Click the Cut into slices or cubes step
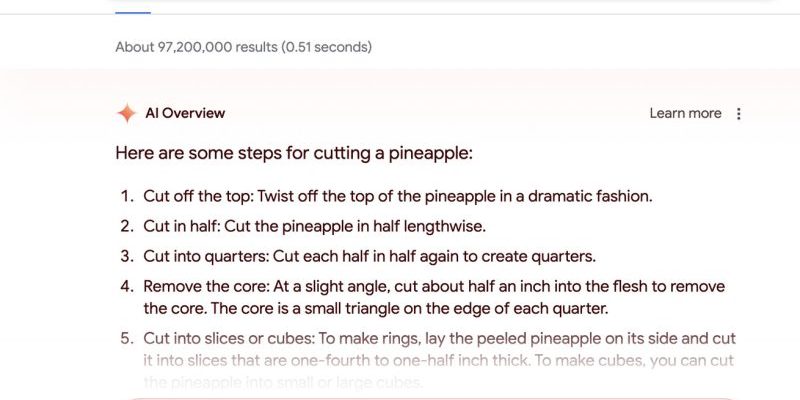Screen dimensions: 800x400 pos(439,360)
